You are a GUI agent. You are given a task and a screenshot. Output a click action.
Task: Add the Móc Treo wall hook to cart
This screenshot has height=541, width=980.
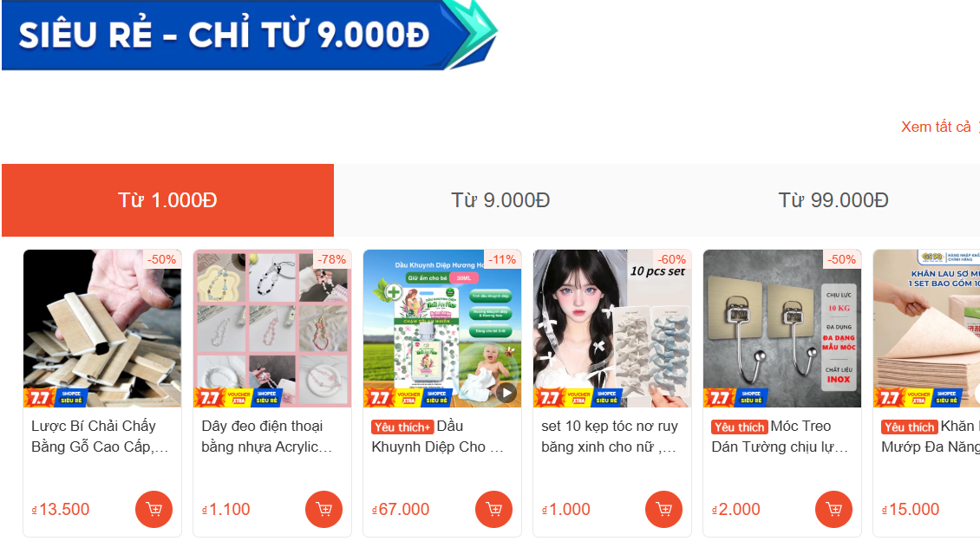tap(833, 510)
